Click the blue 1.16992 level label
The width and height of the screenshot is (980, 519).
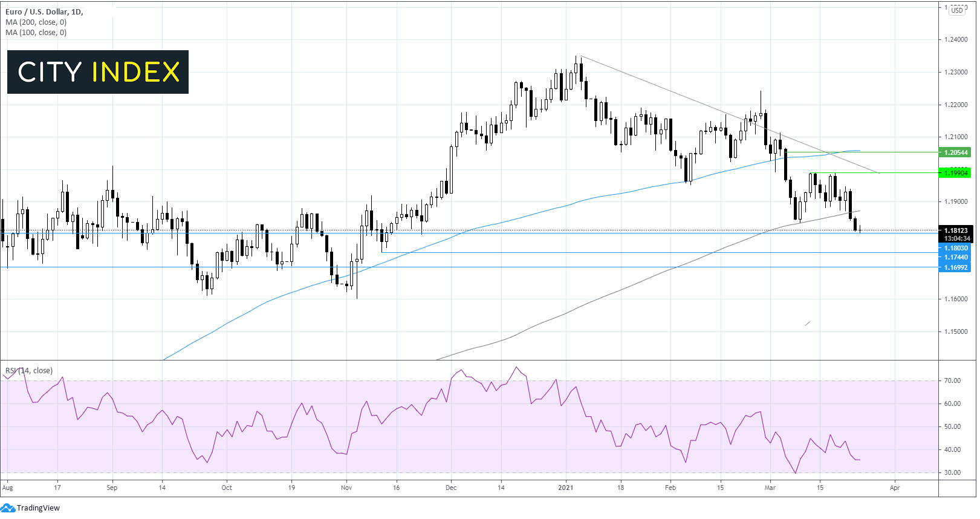point(956,267)
